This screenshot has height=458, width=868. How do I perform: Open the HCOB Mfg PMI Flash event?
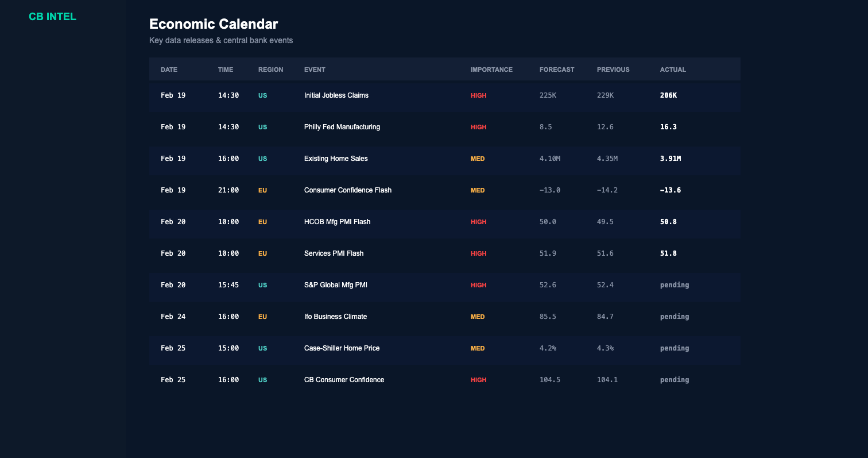337,222
